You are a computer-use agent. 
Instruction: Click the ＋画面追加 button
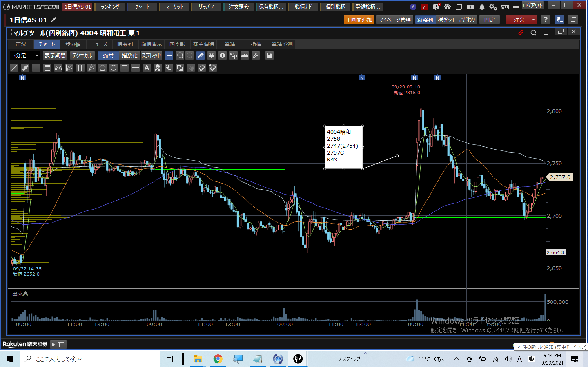(x=359, y=20)
